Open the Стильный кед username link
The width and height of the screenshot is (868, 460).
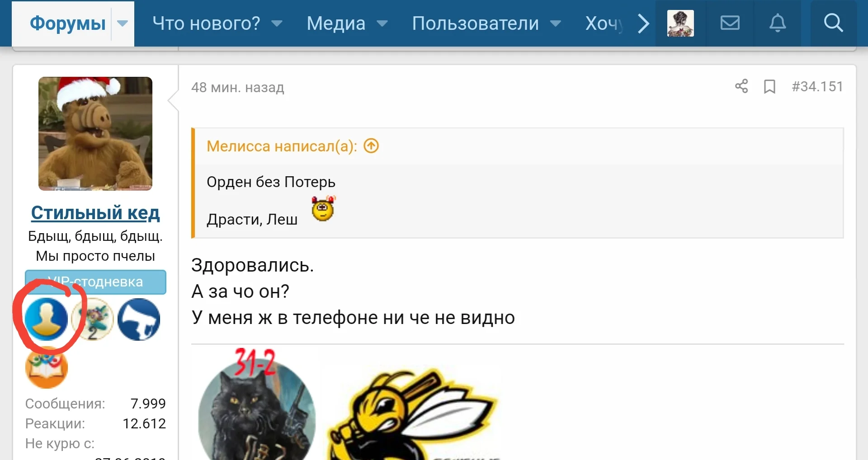tap(95, 213)
